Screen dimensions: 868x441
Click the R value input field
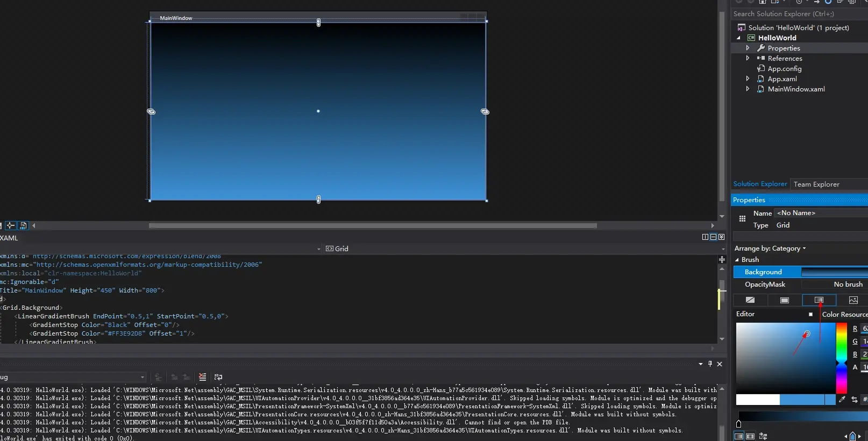click(865, 329)
